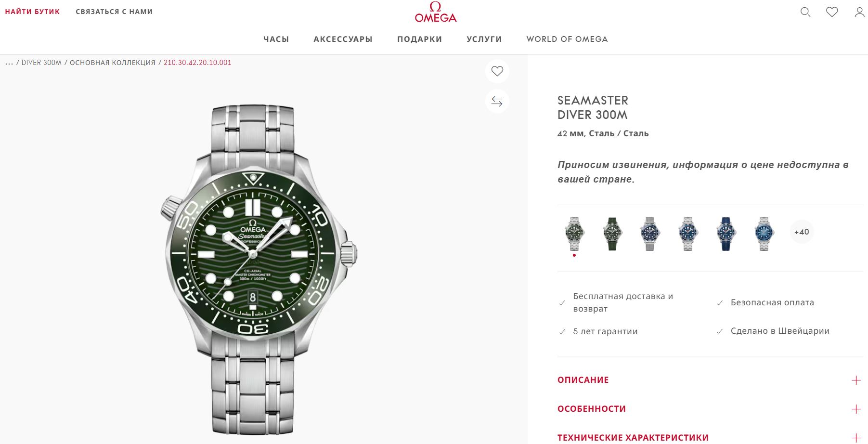Open the ЧАСЫ menu
This screenshot has width=868, height=444.
[x=276, y=39]
